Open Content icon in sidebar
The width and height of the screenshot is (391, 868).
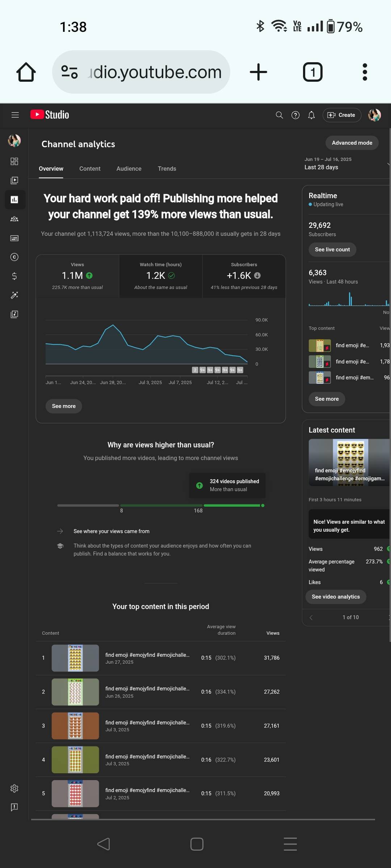click(x=14, y=180)
